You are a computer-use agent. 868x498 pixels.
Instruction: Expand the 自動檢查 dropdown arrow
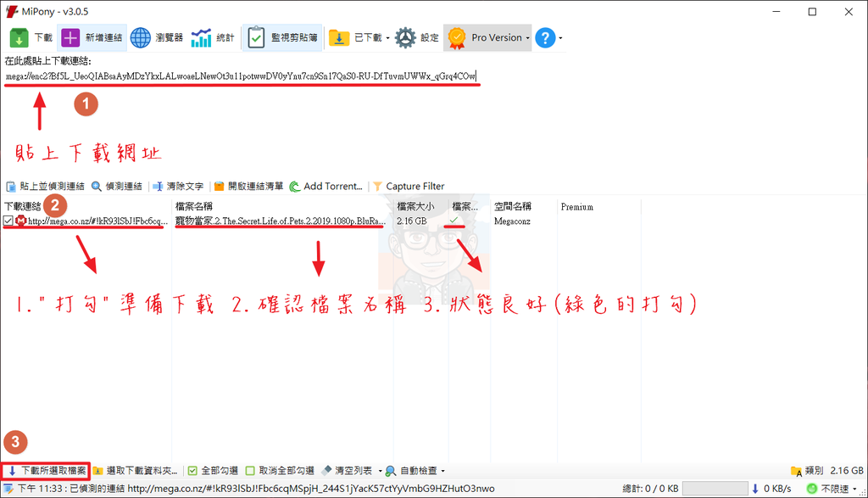click(x=442, y=472)
